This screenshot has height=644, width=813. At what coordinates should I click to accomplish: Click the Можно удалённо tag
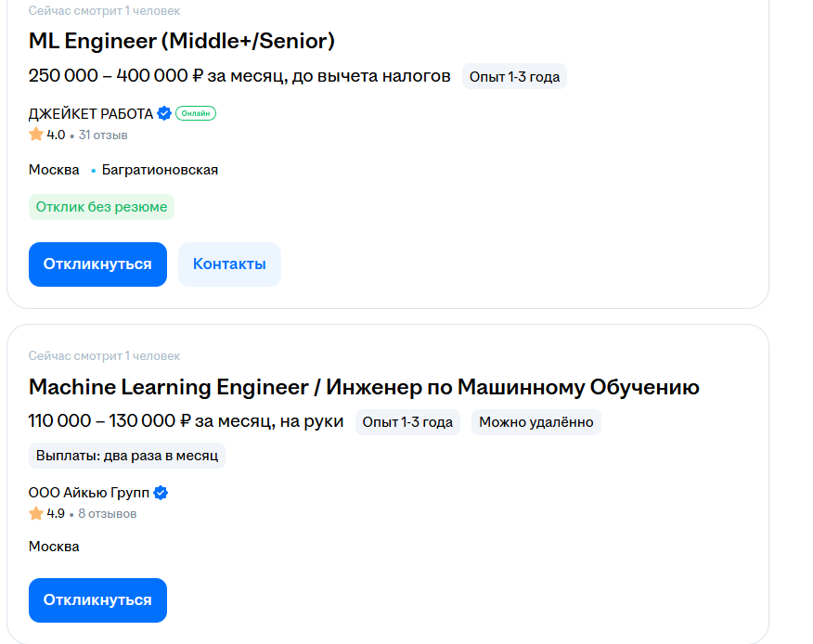tap(536, 422)
